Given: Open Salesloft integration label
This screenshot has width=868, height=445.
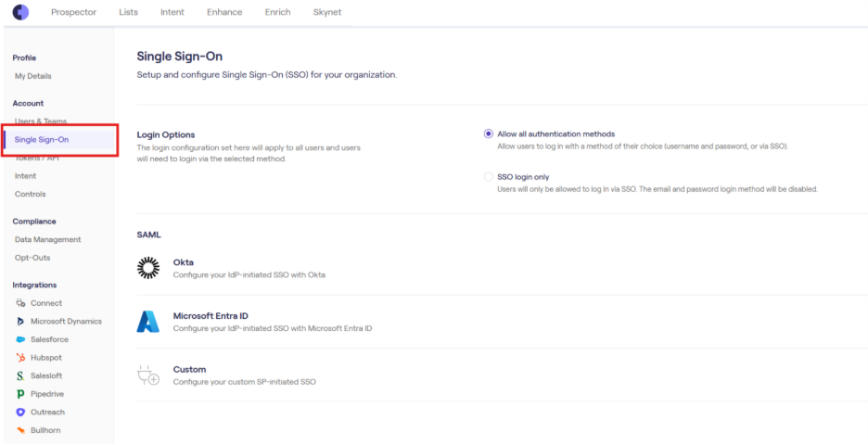Looking at the screenshot, I should point(46,375).
